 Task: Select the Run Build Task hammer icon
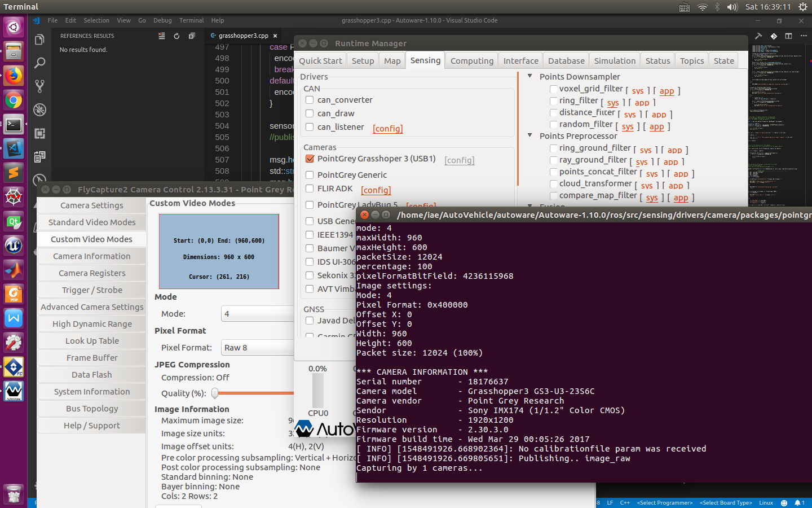[x=758, y=36]
